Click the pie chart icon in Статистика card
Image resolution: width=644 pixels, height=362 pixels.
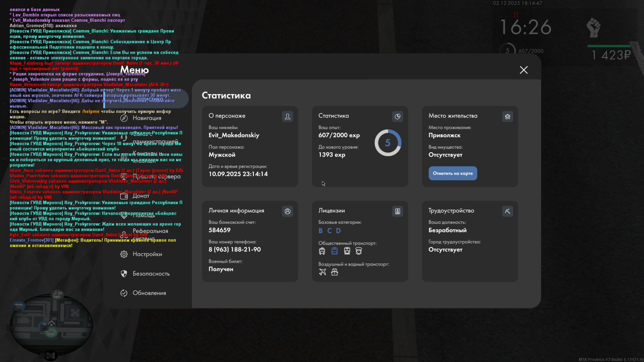[397, 116]
